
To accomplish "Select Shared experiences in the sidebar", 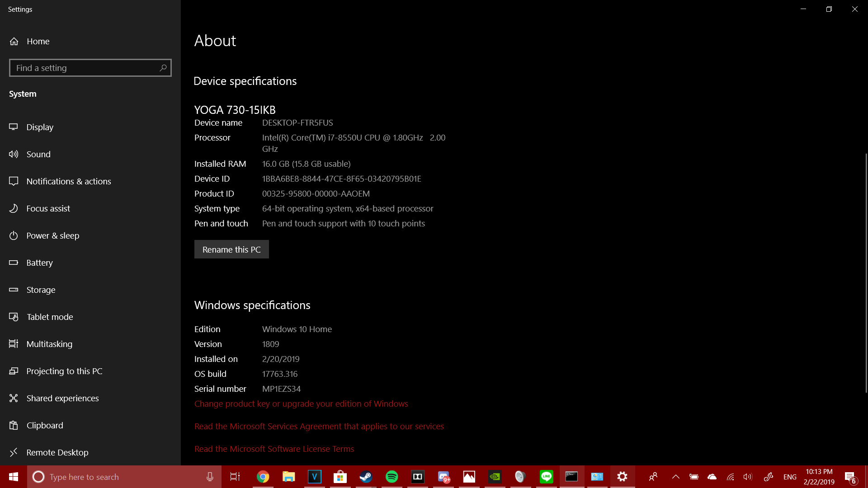I will click(x=62, y=398).
